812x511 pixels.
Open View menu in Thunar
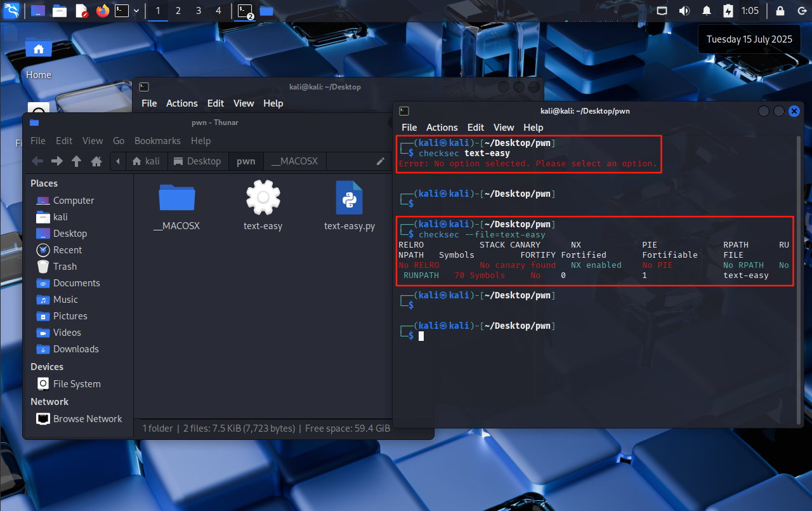93,141
